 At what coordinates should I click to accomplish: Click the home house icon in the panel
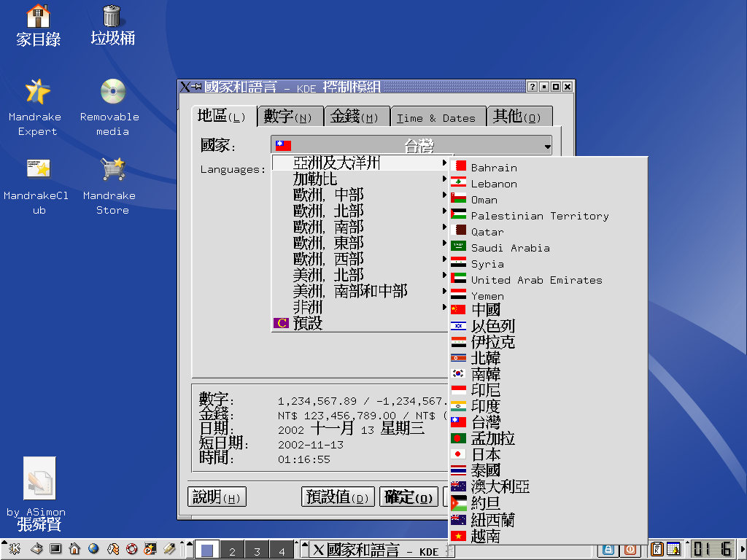pos(74,549)
